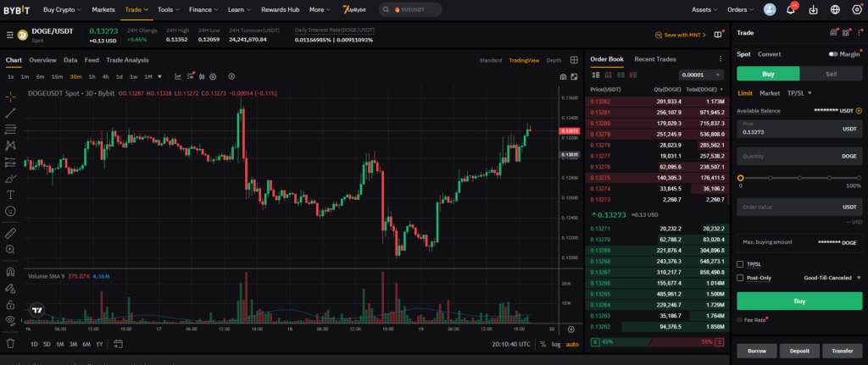The height and width of the screenshot is (365, 868).
Task: Open the globe language selector
Action: tap(835, 10)
